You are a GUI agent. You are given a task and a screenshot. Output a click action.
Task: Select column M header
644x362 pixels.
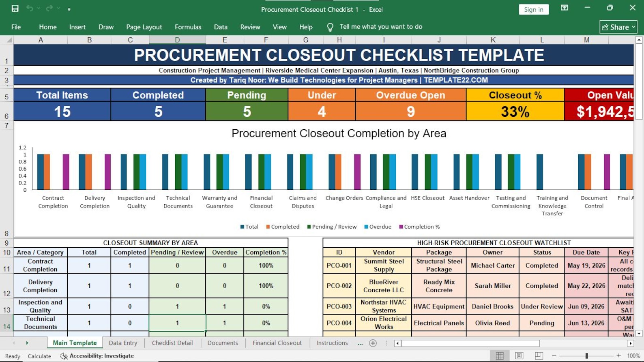(x=586, y=40)
